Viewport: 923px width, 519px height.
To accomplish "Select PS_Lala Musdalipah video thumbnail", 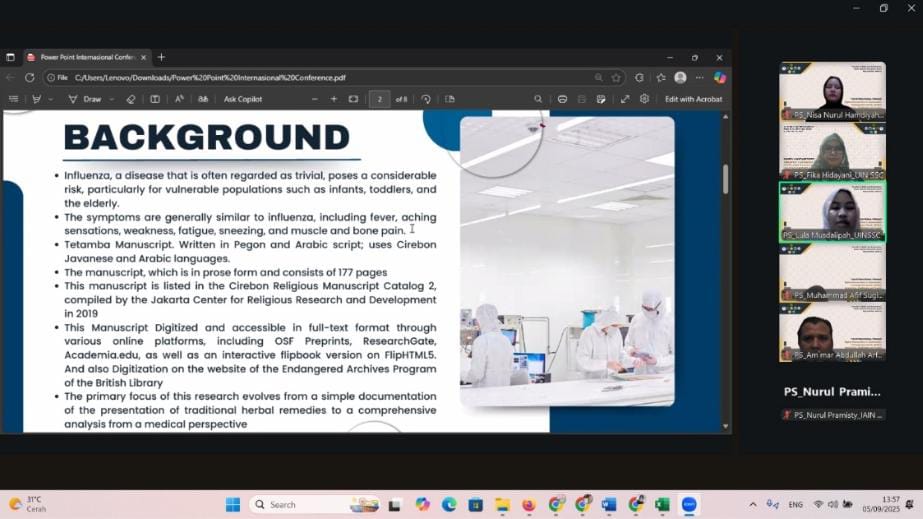I will tap(832, 212).
